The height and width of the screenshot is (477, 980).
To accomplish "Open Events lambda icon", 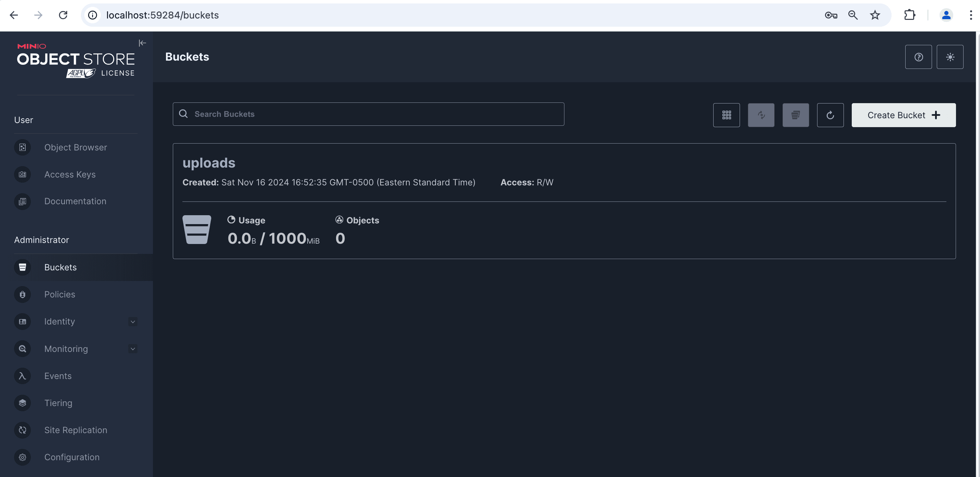I will 22,376.
